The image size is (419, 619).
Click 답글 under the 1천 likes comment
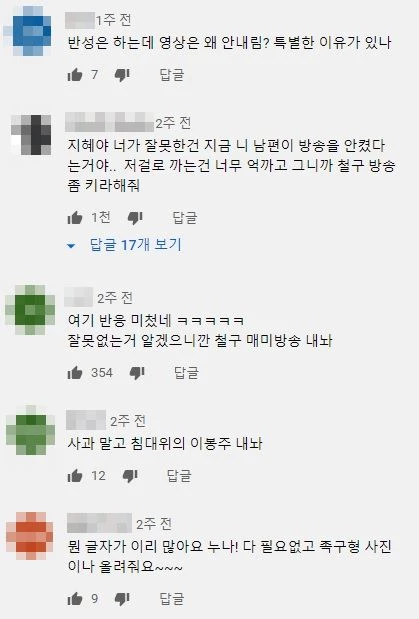185,218
